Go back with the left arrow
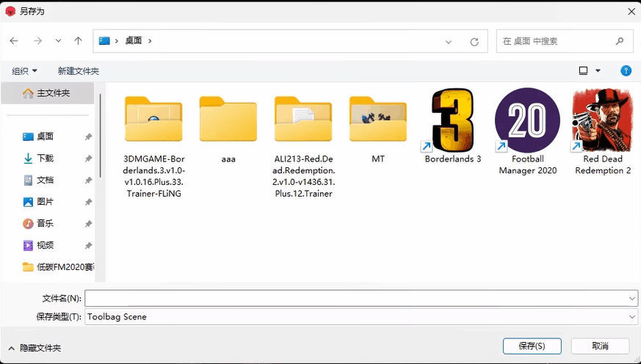Viewport: 641px width, 364px height. (x=14, y=41)
